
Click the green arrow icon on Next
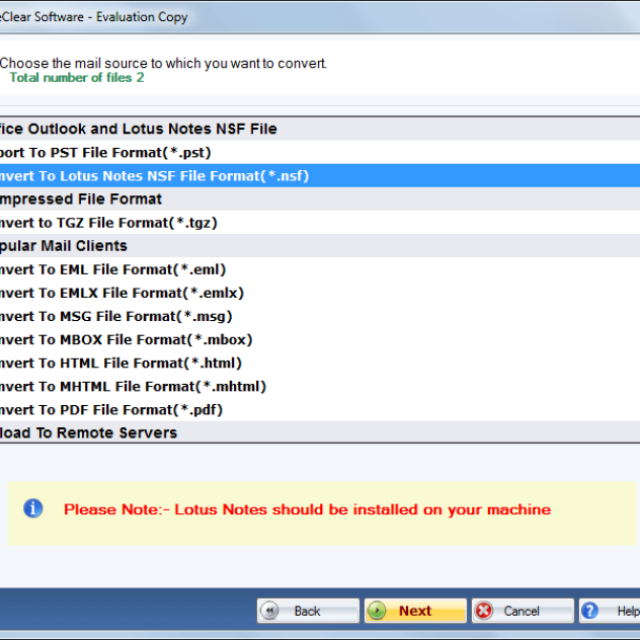377,611
